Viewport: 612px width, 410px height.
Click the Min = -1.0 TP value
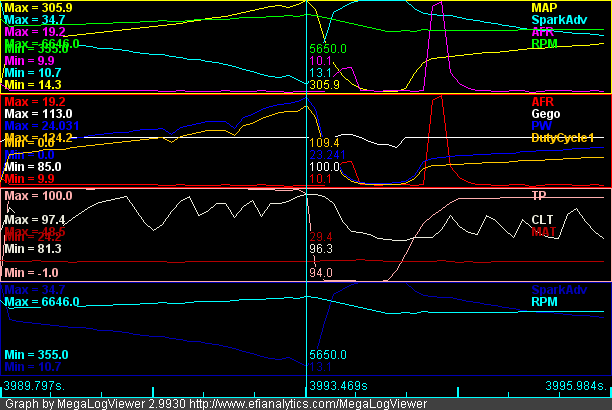click(x=30, y=273)
